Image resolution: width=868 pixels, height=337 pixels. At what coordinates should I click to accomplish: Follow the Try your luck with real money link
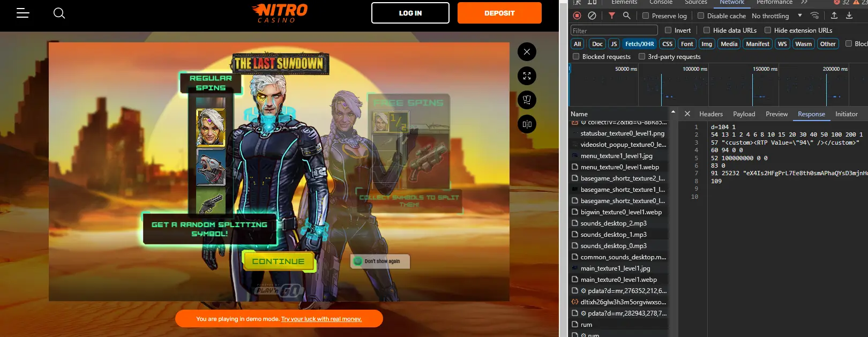point(321,319)
